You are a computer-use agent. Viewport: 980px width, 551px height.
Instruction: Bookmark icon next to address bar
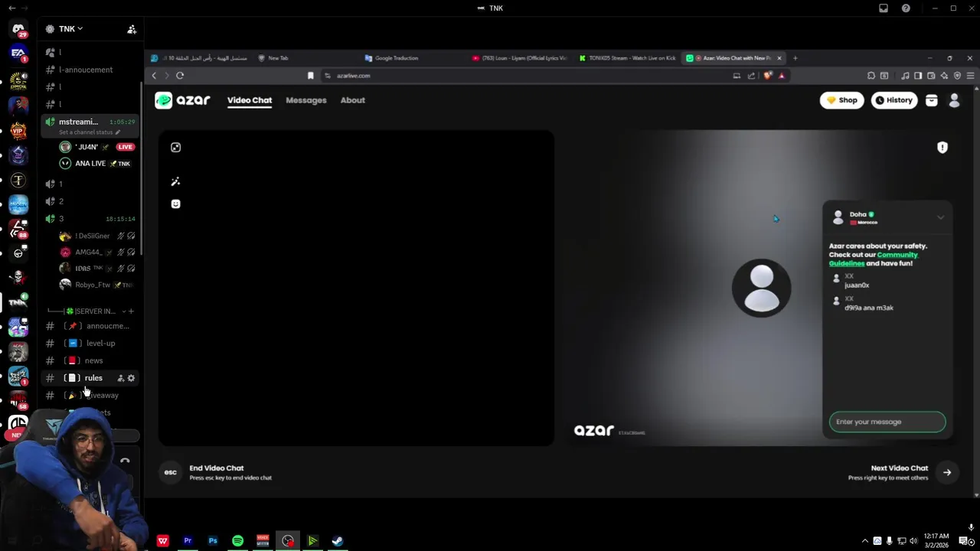click(x=310, y=76)
